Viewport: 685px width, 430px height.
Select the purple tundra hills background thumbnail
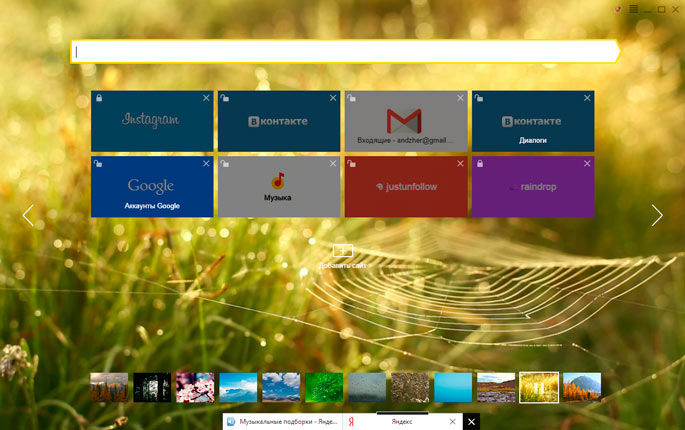click(496, 387)
